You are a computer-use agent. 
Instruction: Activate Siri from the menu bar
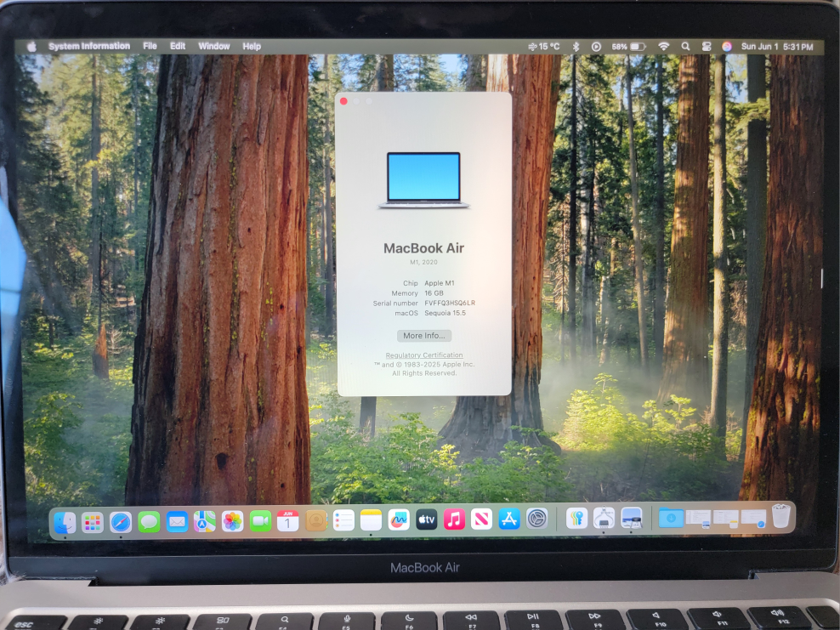coord(726,47)
